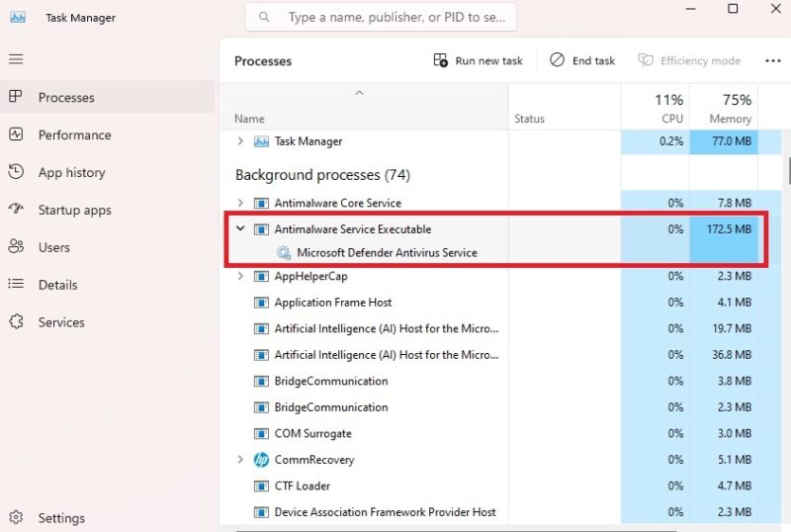
Task: Click the CTF Loader process icon
Action: click(261, 487)
